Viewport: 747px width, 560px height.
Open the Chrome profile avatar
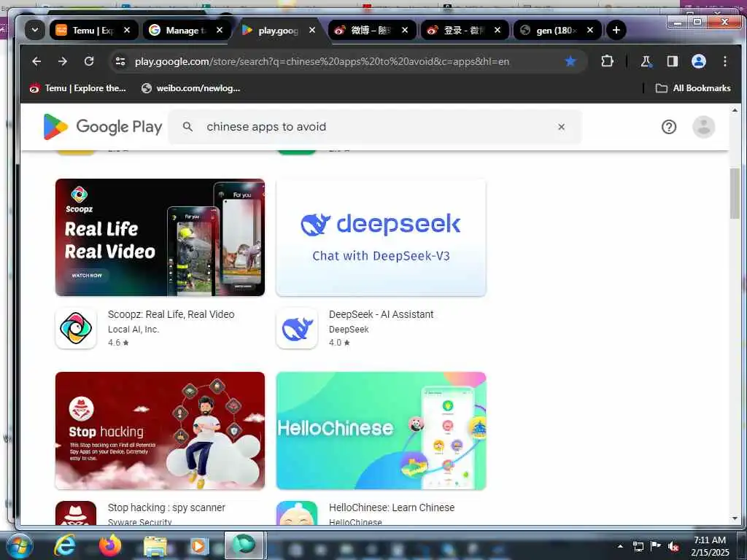698,61
